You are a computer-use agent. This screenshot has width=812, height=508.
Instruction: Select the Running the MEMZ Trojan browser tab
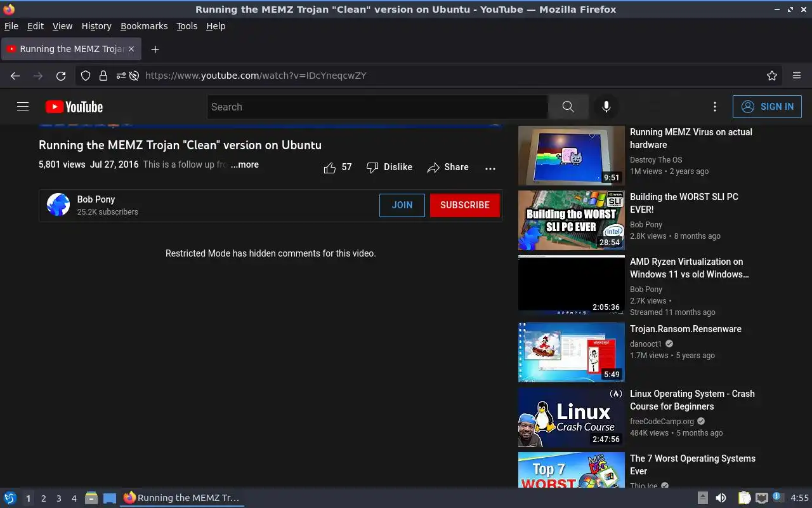tap(71, 49)
